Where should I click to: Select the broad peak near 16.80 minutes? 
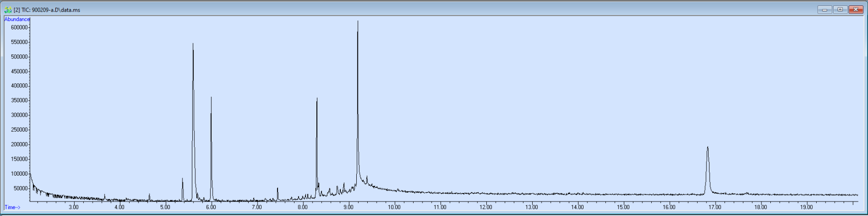(x=708, y=170)
